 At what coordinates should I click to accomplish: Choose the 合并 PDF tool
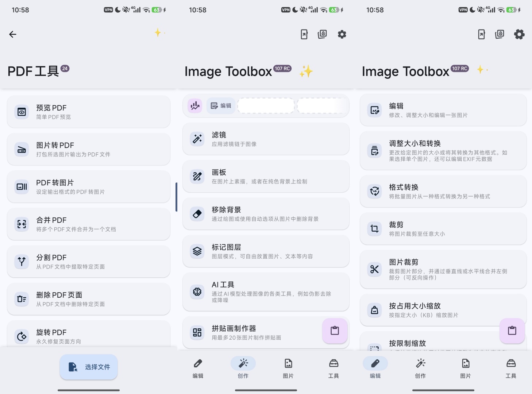pyautogui.click(x=89, y=224)
